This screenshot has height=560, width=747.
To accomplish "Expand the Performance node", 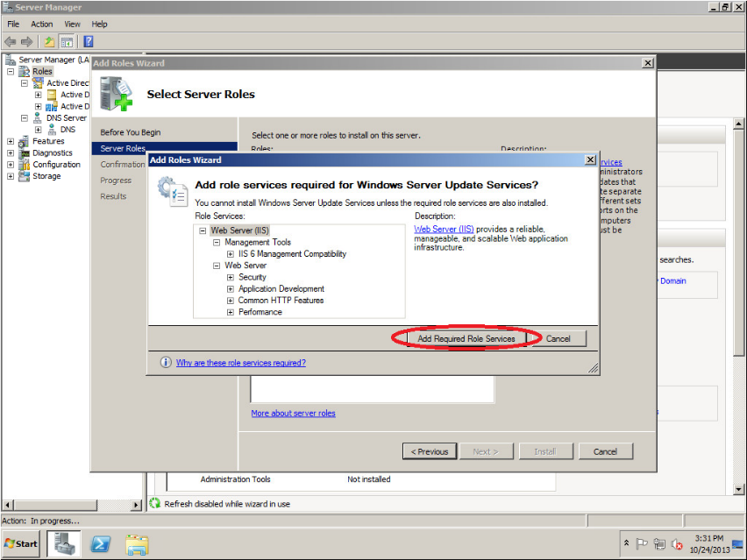I will pyautogui.click(x=230, y=312).
